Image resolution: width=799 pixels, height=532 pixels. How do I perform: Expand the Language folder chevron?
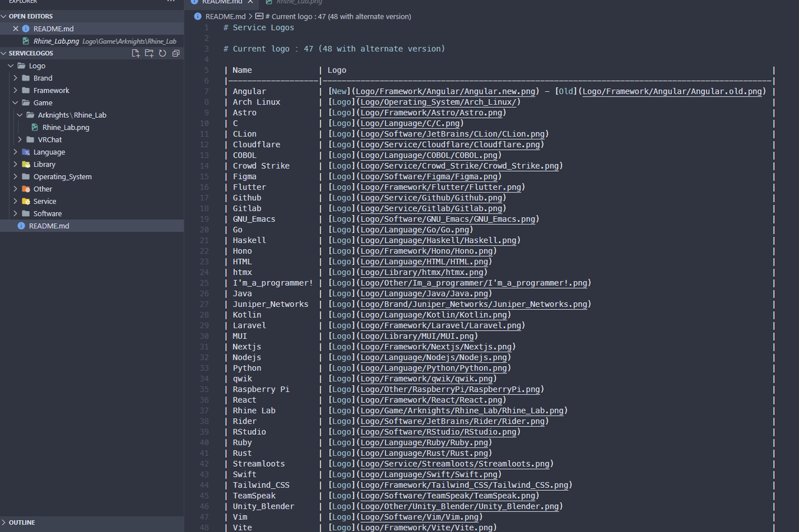pyautogui.click(x=16, y=152)
